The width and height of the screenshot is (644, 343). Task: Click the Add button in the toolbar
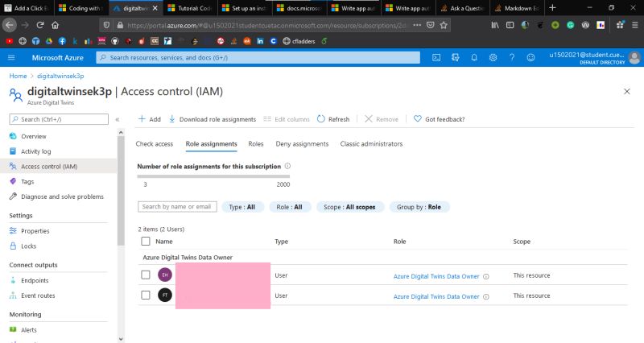150,119
